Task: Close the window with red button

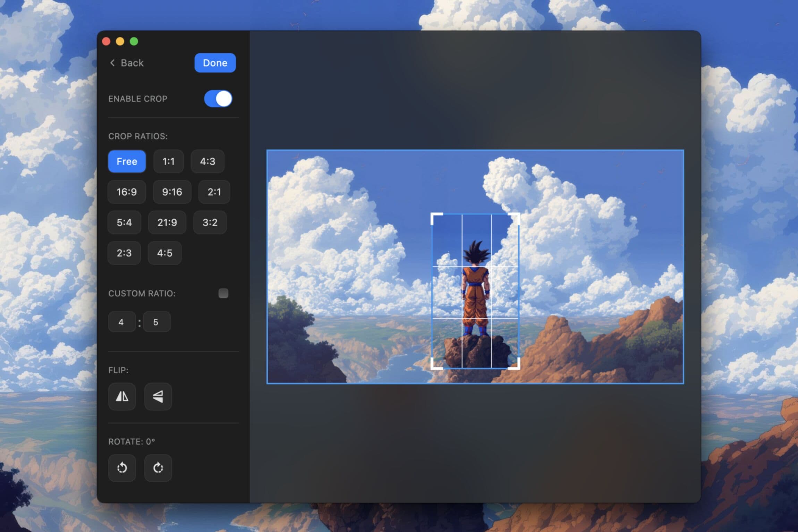Action: (x=106, y=42)
